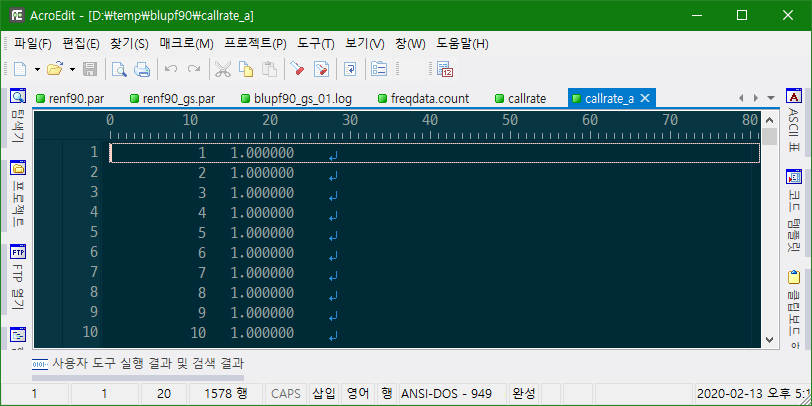Image resolution: width=812 pixels, height=406 pixels.
Task: Click the paste clipboard icon
Action: (269, 69)
